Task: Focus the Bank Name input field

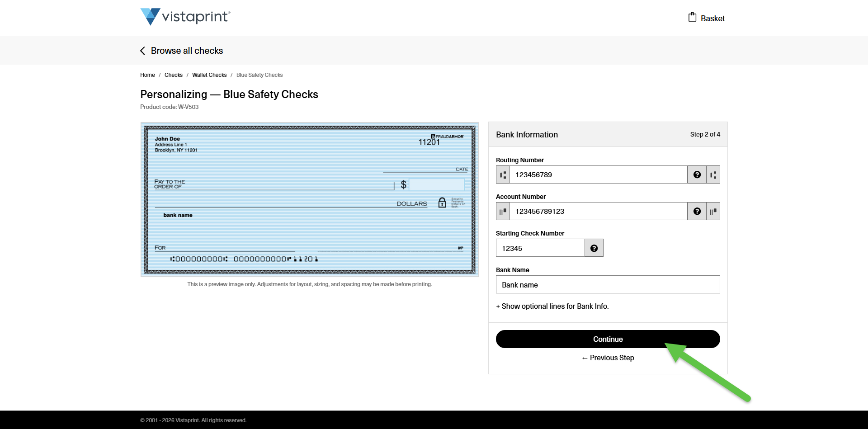Action: pos(608,285)
